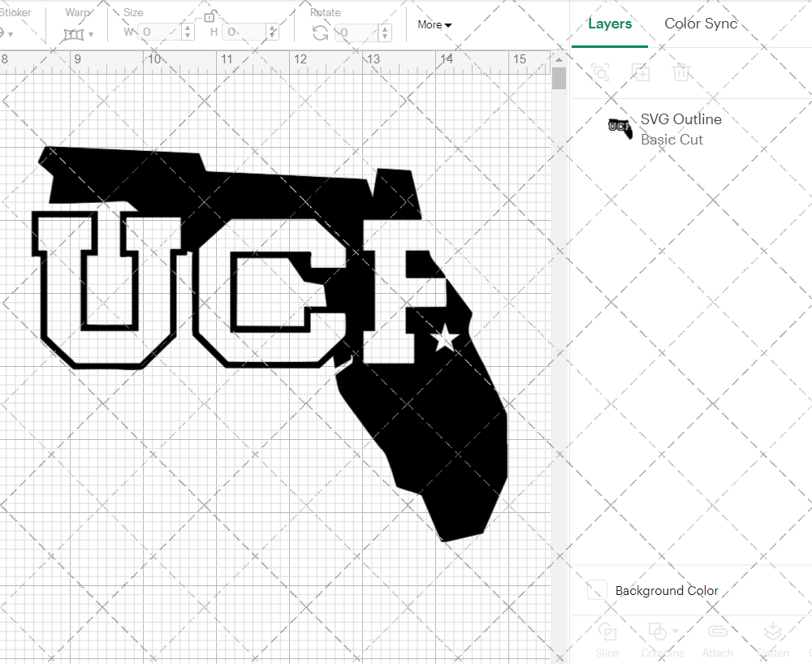Click the Basic Cut label on the layer
The height and width of the screenshot is (664, 812).
click(672, 140)
